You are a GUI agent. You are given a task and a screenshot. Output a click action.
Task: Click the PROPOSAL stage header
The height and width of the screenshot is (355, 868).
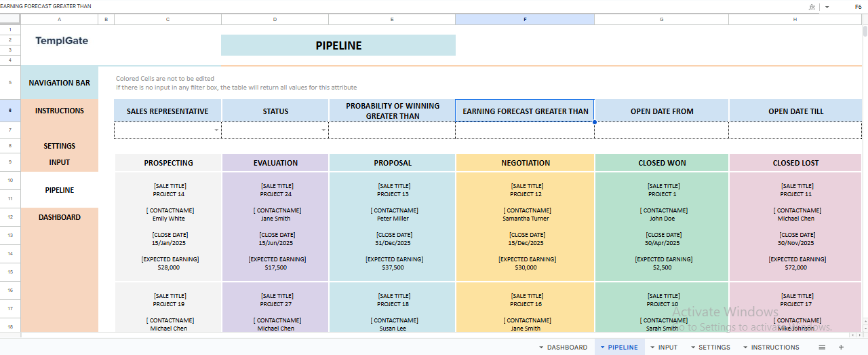coord(392,163)
